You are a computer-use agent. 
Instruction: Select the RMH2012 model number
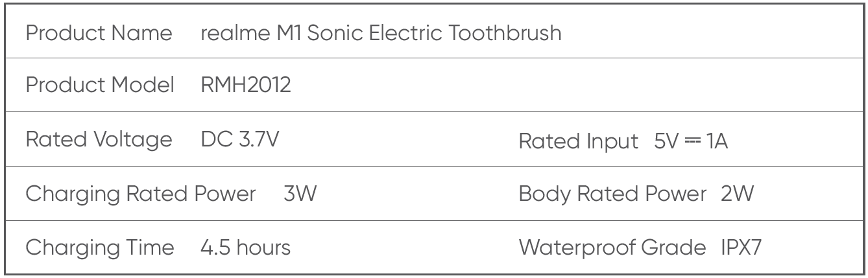246,85
